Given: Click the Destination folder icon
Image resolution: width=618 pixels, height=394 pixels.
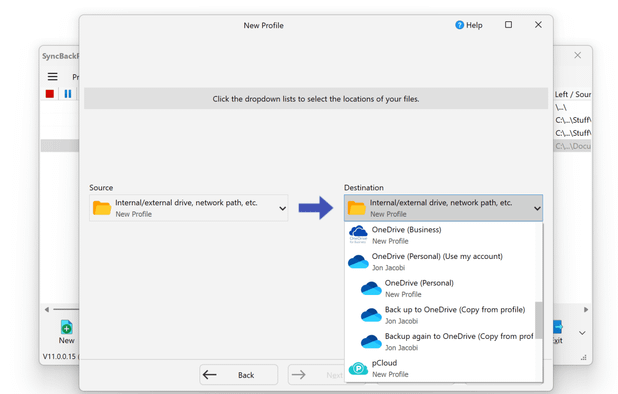Looking at the screenshot, I should pos(356,208).
